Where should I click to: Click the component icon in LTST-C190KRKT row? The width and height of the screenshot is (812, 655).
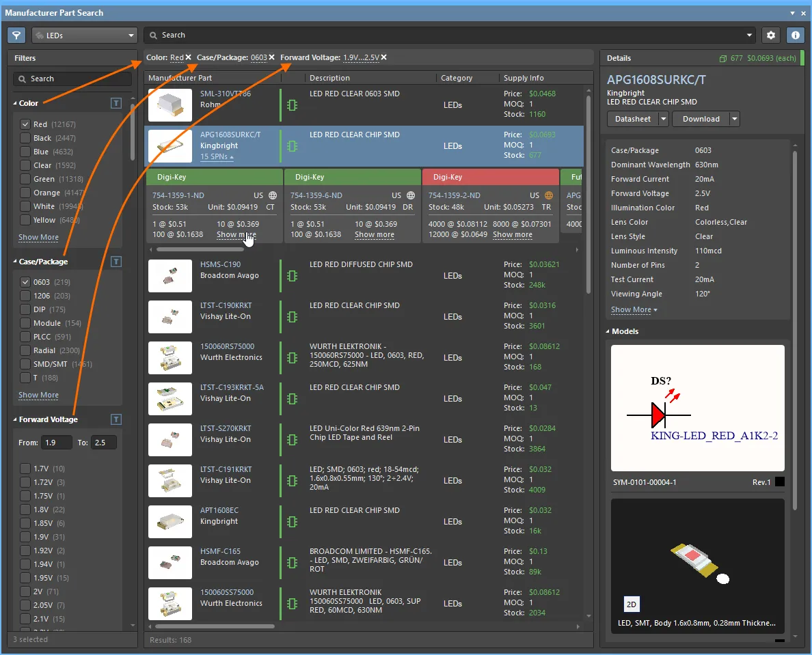tap(292, 317)
